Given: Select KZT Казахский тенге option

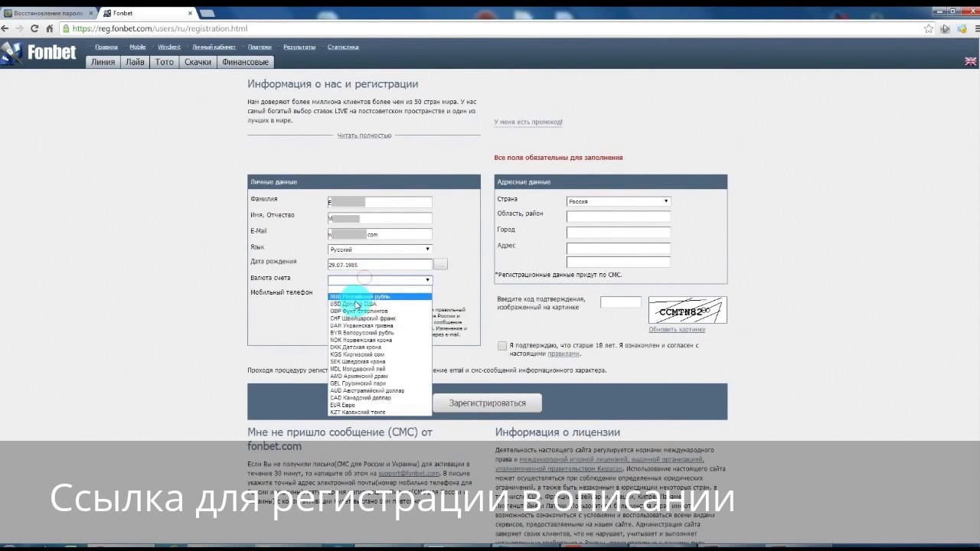Looking at the screenshot, I should [380, 412].
